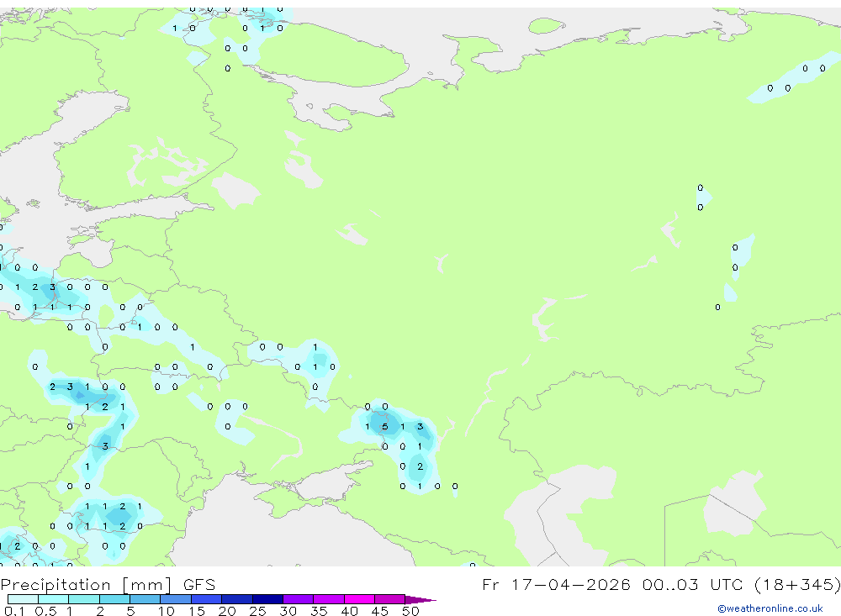Click the '5' precipitation value on the map
This screenshot has height=616, width=841.
click(384, 427)
